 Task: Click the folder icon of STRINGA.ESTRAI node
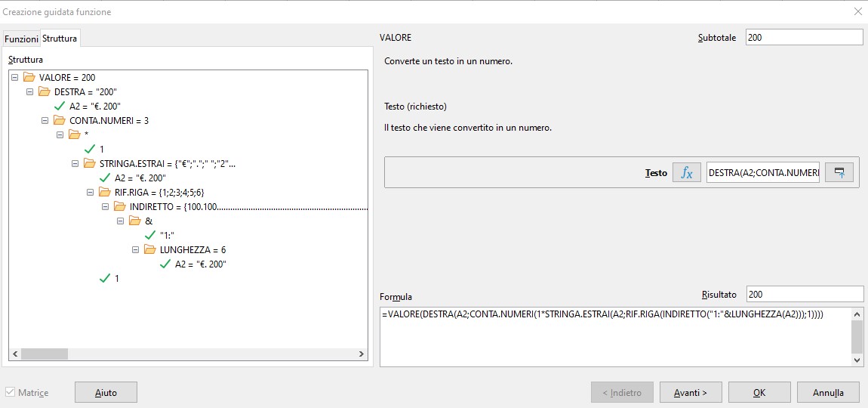click(x=90, y=163)
